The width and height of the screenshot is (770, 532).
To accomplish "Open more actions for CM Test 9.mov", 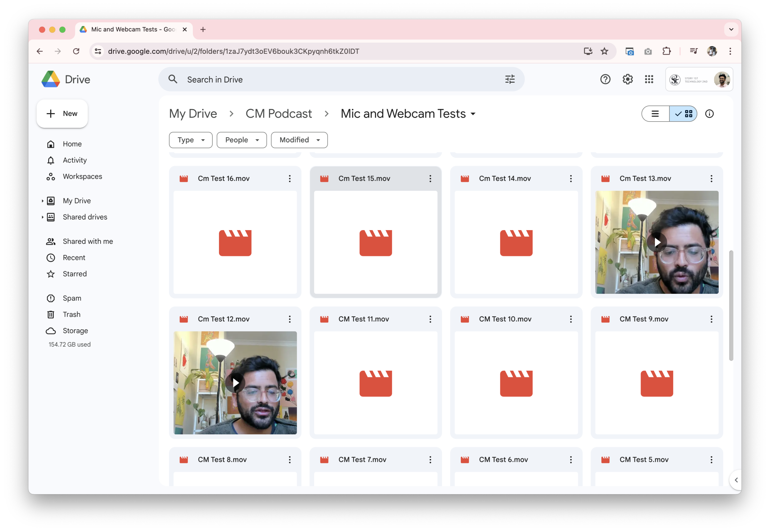I will (711, 319).
